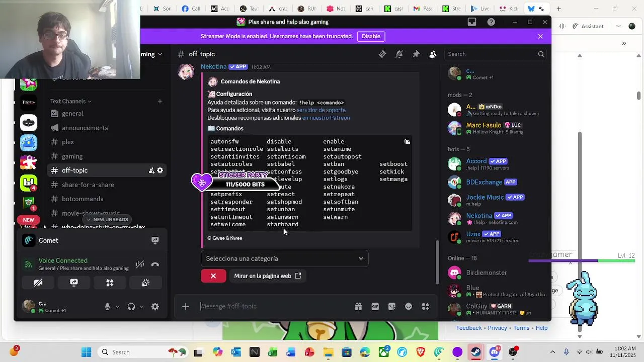This screenshot has width=644, height=362.
Task: Open Mirar en la página web link
Action: pyautogui.click(x=267, y=276)
